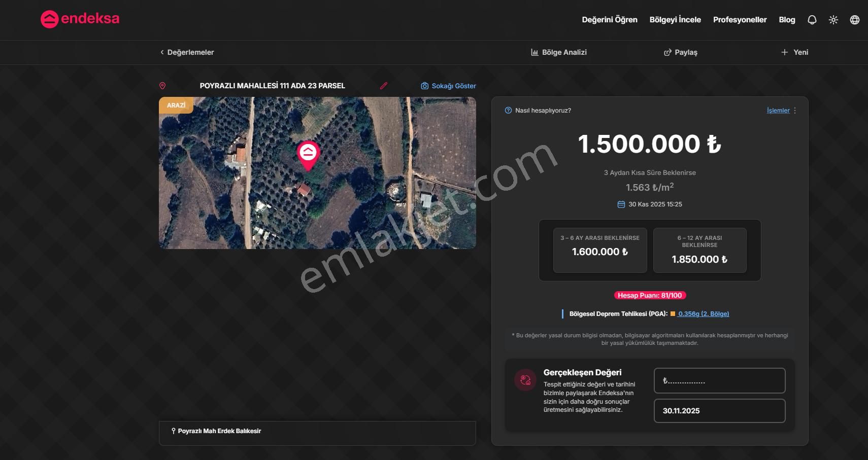The height and width of the screenshot is (460, 868).
Task: Click the Paylaş share button
Action: 681,52
